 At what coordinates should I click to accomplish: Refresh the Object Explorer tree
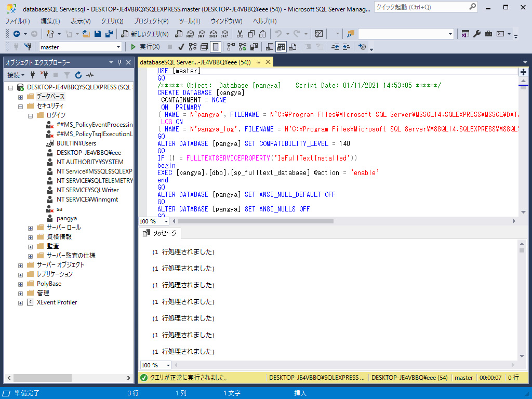[78, 75]
